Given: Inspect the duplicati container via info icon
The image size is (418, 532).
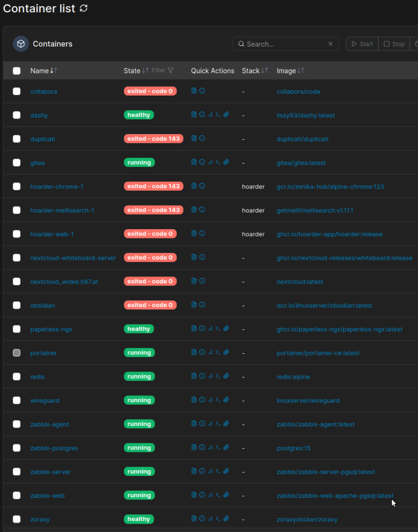Looking at the screenshot, I should tap(202, 138).
